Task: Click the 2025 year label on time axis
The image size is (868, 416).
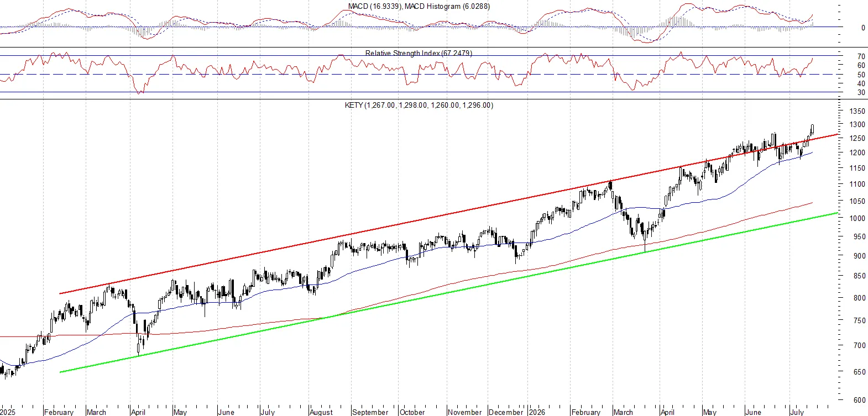Action: click(x=8, y=412)
